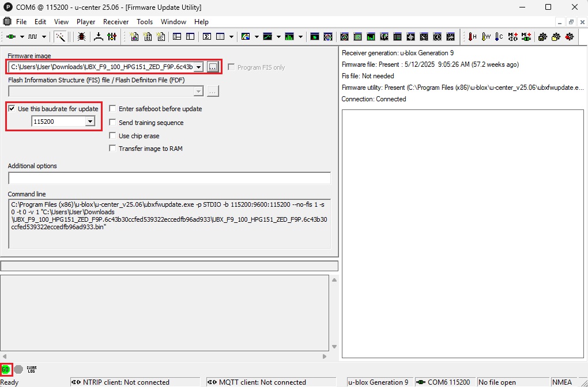Image resolution: width=588 pixels, height=387 pixels.
Task: Open the configuration view icon
Action: click(190, 37)
